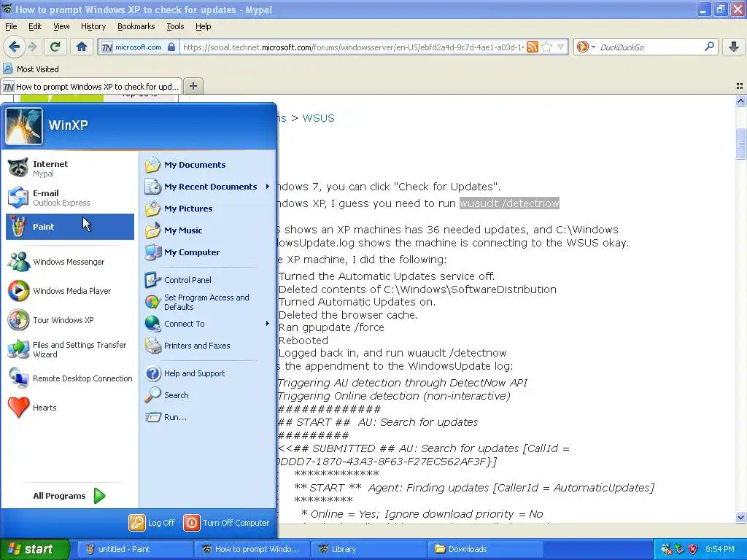Click the WinXP user account picture
This screenshot has height=560, width=747.
click(x=24, y=125)
